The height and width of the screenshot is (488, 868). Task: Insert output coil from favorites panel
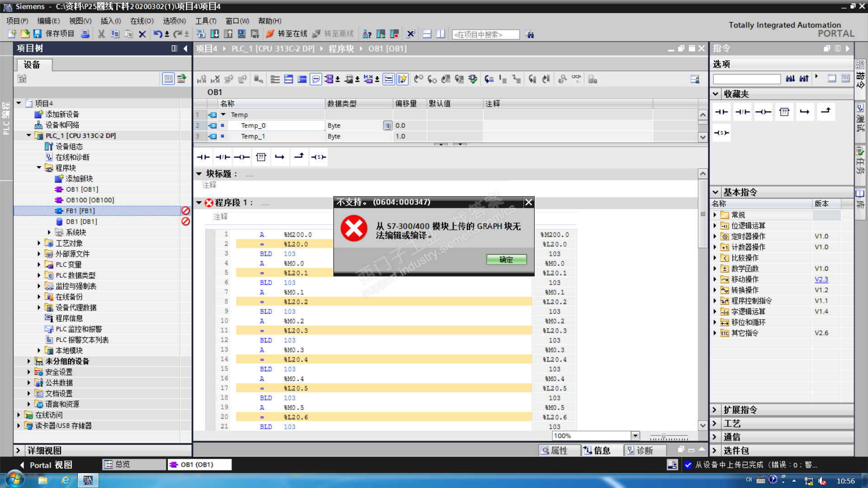[x=763, y=112]
